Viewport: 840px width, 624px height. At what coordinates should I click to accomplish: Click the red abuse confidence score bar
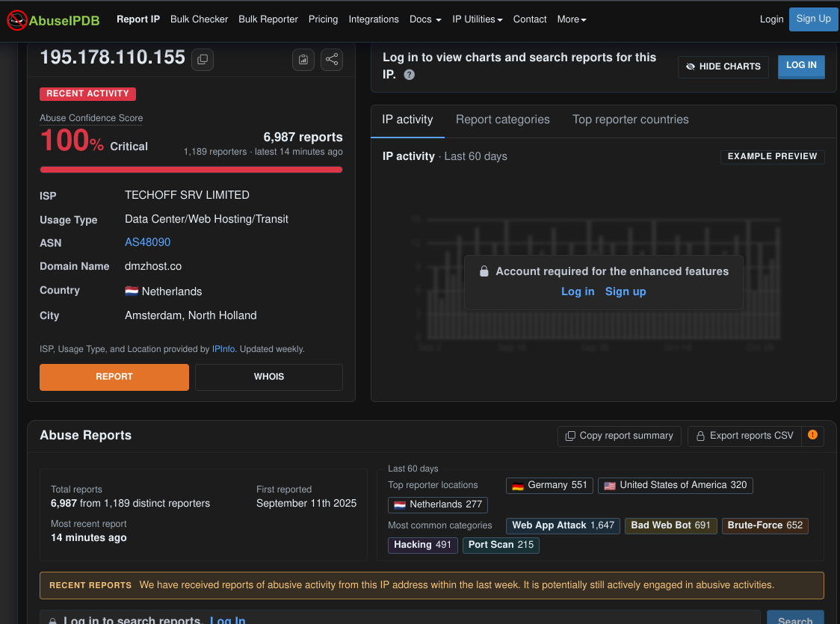(191, 170)
